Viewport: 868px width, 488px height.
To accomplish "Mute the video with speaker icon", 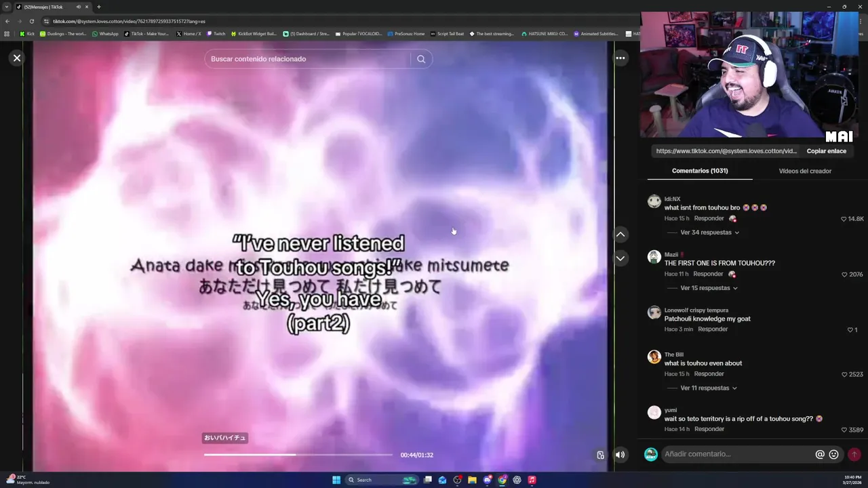I will pos(620,455).
